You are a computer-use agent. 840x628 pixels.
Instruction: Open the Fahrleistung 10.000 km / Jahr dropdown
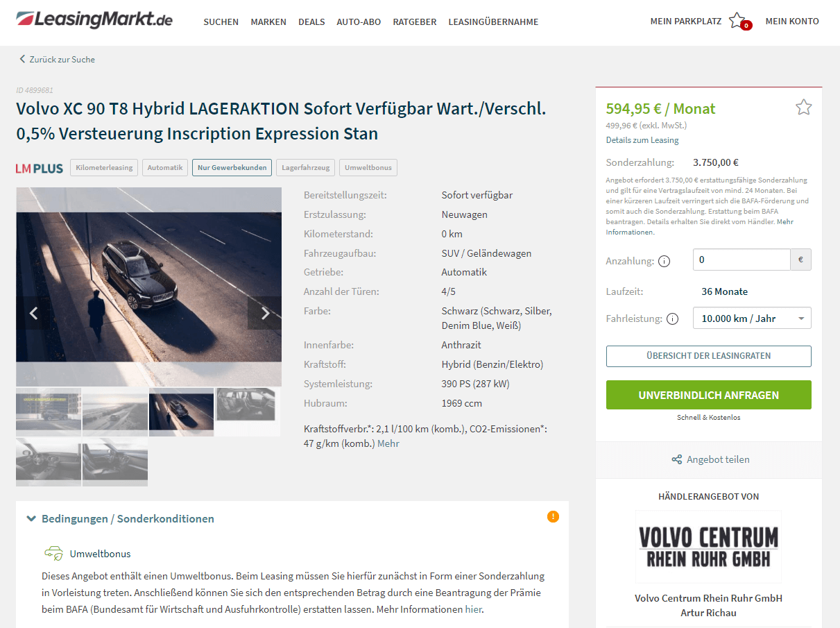click(752, 319)
